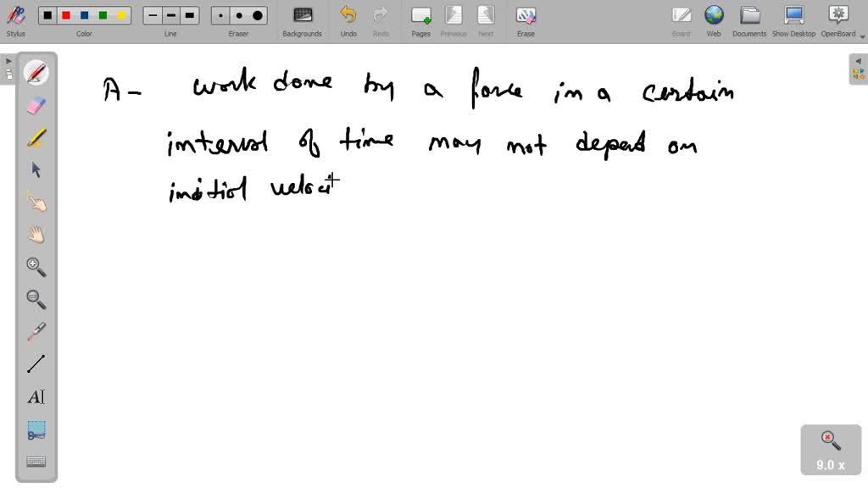Select the Pen tool in left toolbar

tap(36, 74)
